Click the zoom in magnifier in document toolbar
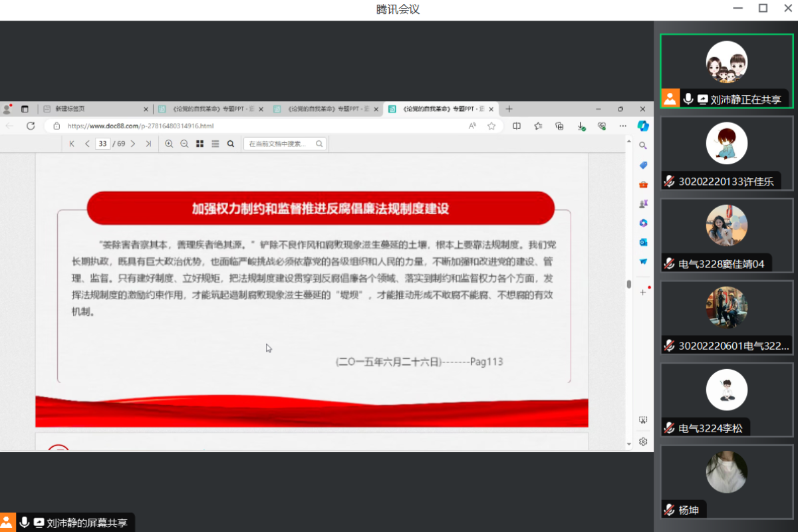Viewport: 798px width, 532px height. [169, 144]
